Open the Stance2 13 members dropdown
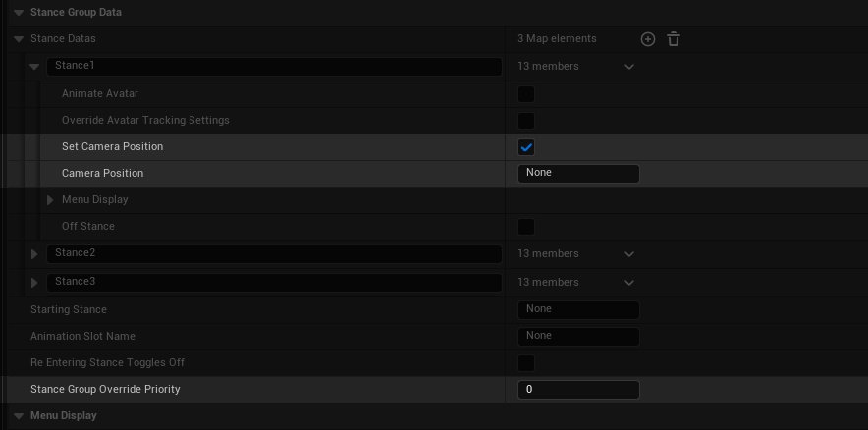This screenshot has height=430, width=868. pyautogui.click(x=629, y=254)
